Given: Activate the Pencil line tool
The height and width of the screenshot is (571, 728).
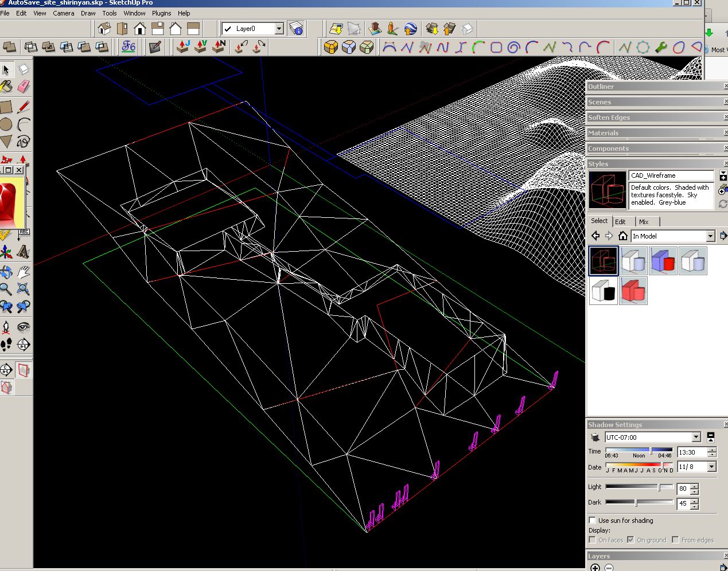Looking at the screenshot, I should pyautogui.click(x=24, y=107).
